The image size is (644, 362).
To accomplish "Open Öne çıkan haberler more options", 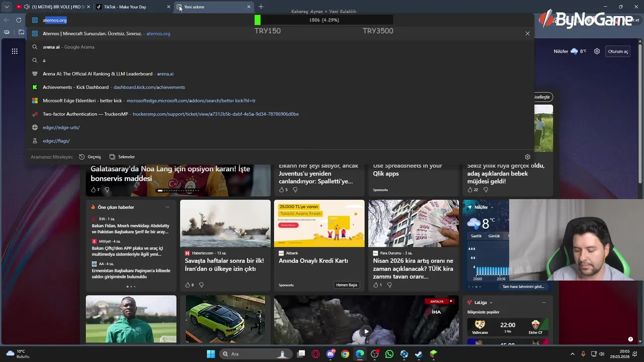I will click(x=168, y=207).
